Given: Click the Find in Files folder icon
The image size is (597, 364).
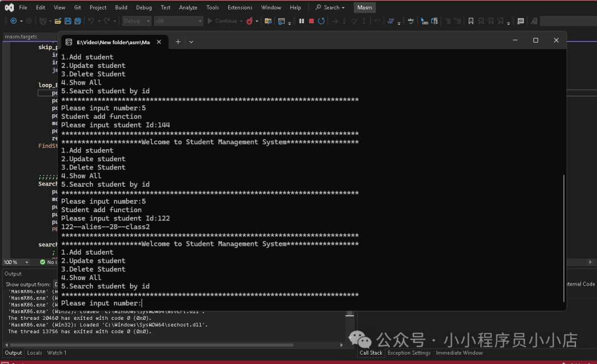Looking at the screenshot, I should click(268, 21).
